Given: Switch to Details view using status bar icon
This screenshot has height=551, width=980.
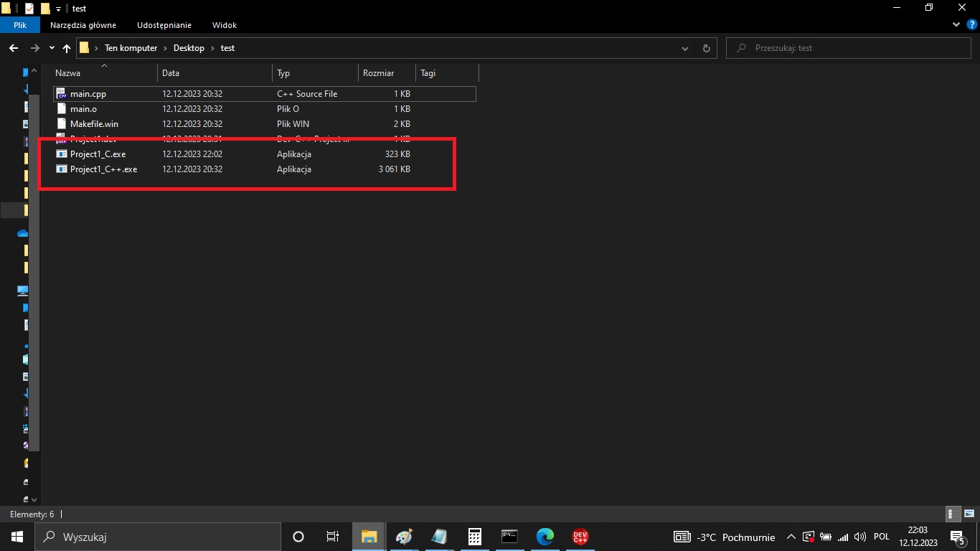Looking at the screenshot, I should [x=953, y=514].
